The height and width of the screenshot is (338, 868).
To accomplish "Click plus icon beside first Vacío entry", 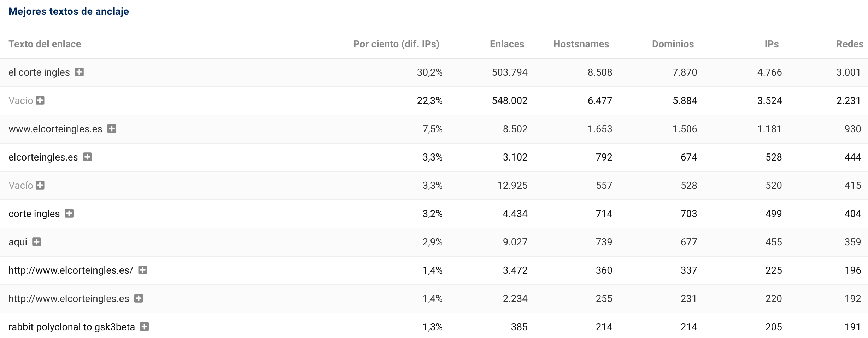I will [x=40, y=100].
